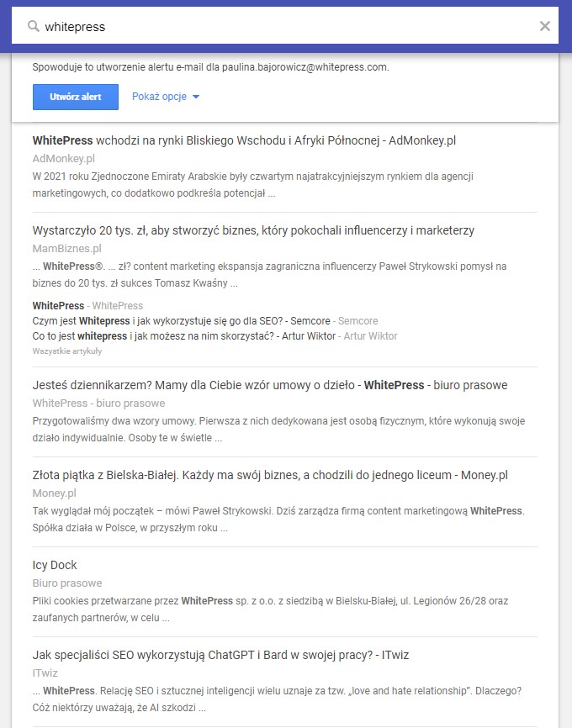This screenshot has width=572, height=728.
Task: Open the ITwiz ChatGPT and Bard article
Action: 220,655
